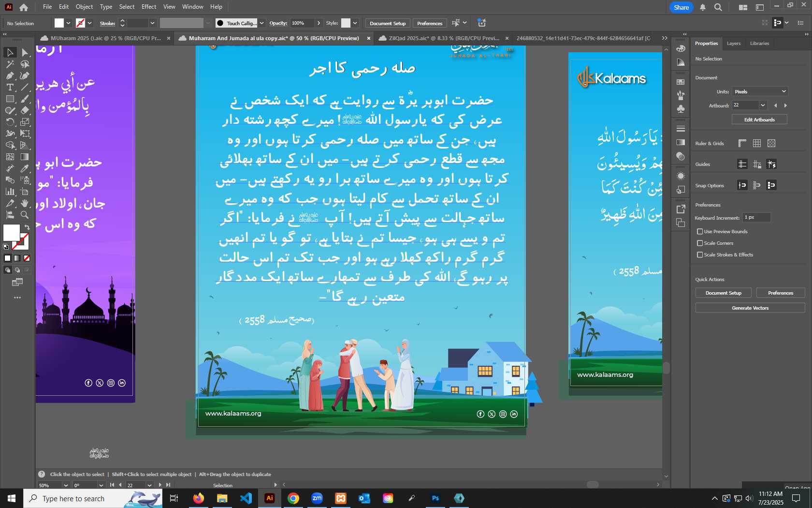The image size is (812, 508).
Task: Open the Symbols panel icon in dock
Action: pyautogui.click(x=681, y=109)
